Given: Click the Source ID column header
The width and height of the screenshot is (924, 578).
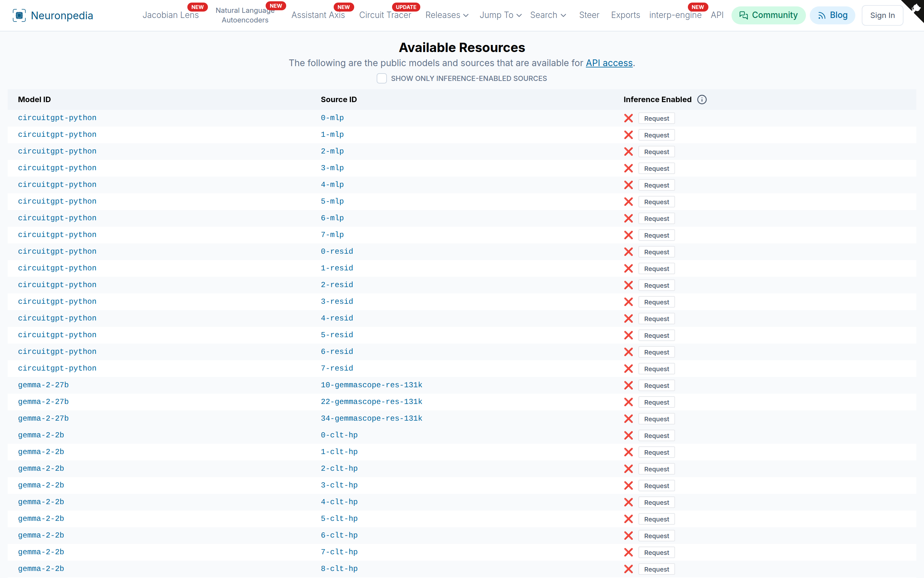Looking at the screenshot, I should click(x=339, y=100).
